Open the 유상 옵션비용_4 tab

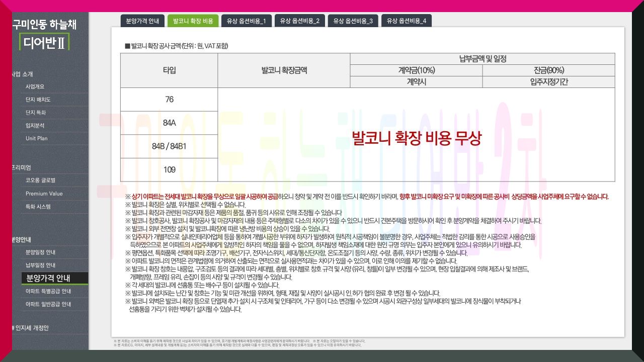pos(407,21)
